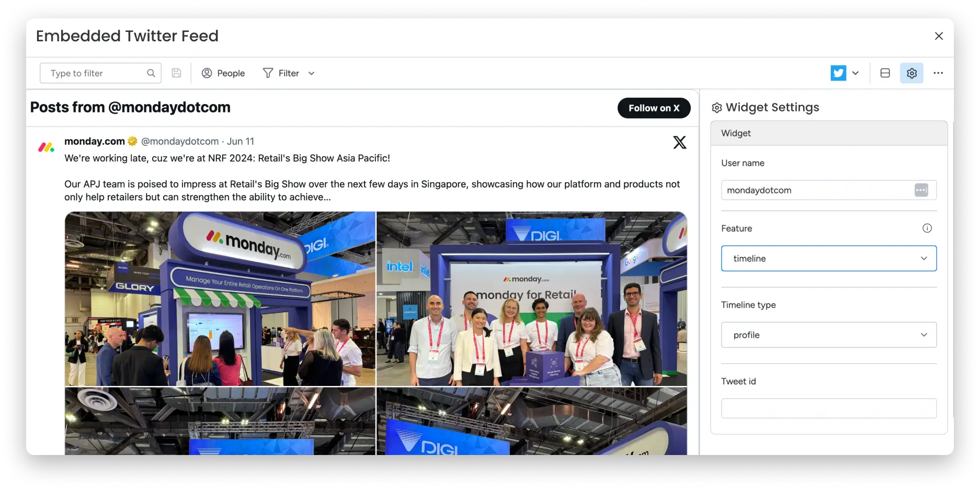Click the "Tweet id" label

coord(738,381)
